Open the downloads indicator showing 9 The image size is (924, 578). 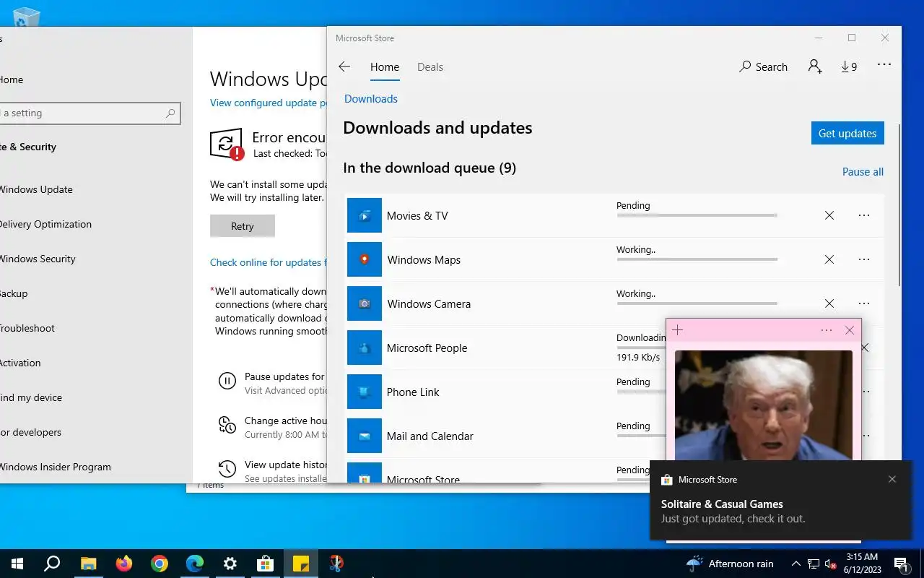point(849,66)
